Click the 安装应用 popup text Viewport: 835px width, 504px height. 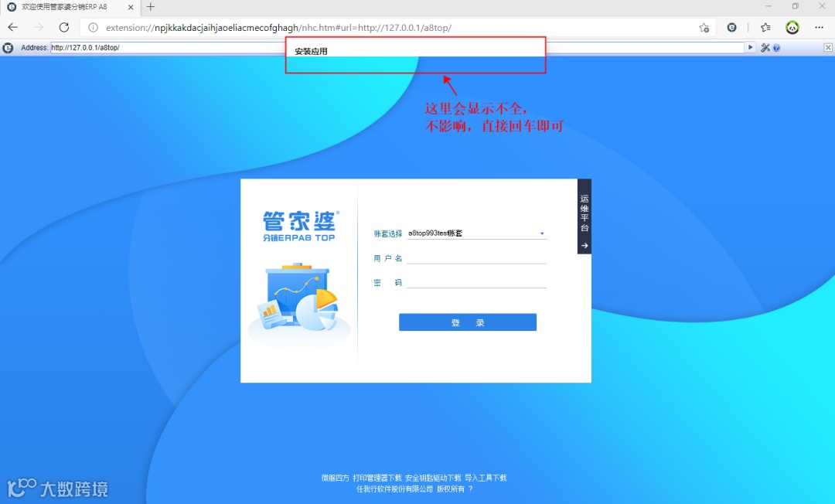click(x=311, y=52)
